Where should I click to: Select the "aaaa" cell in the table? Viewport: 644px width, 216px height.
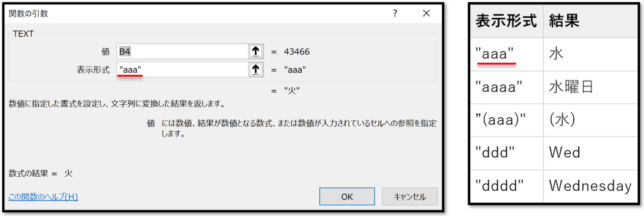tap(507, 87)
